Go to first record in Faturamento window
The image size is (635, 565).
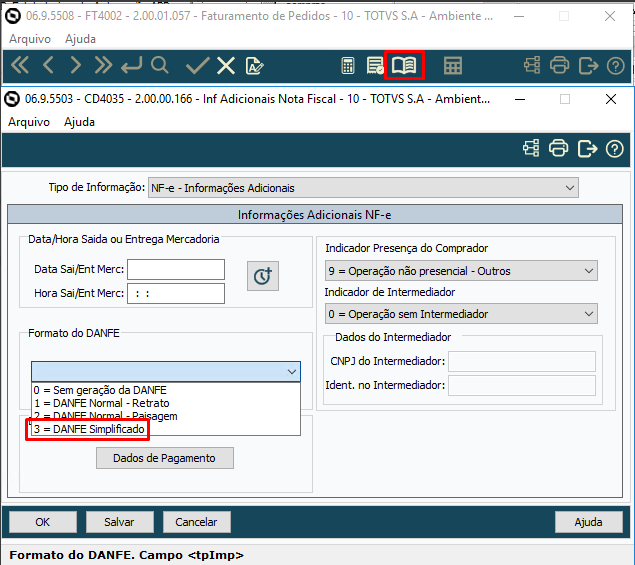pyautogui.click(x=20, y=65)
